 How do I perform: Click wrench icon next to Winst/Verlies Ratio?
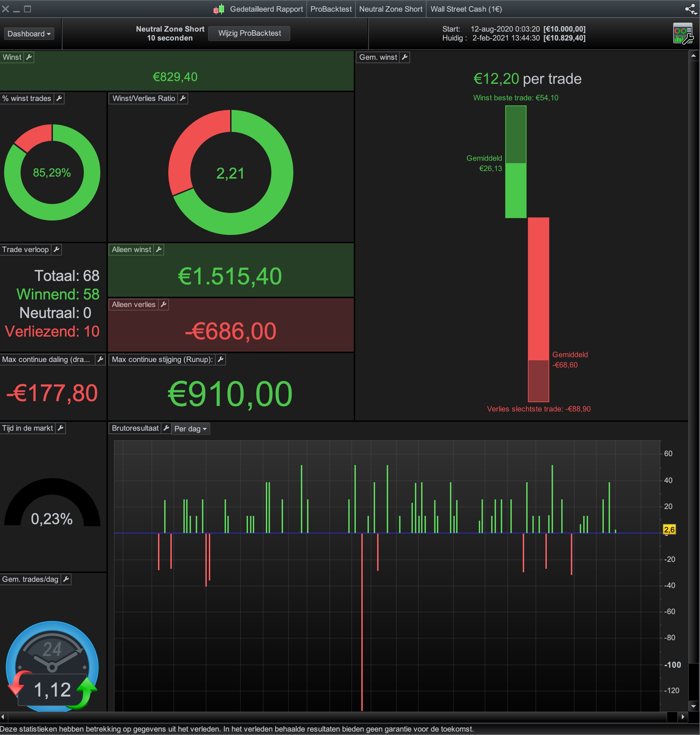pyautogui.click(x=183, y=99)
